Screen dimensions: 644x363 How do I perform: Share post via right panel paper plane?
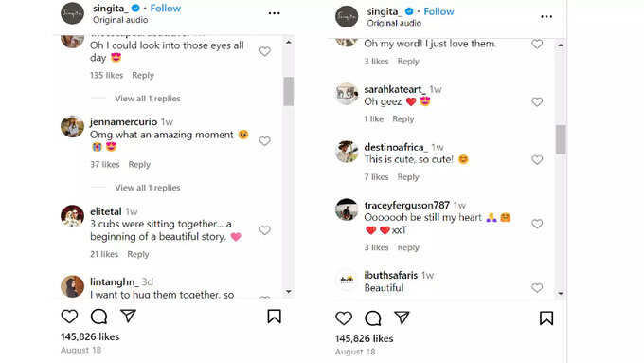point(402,318)
